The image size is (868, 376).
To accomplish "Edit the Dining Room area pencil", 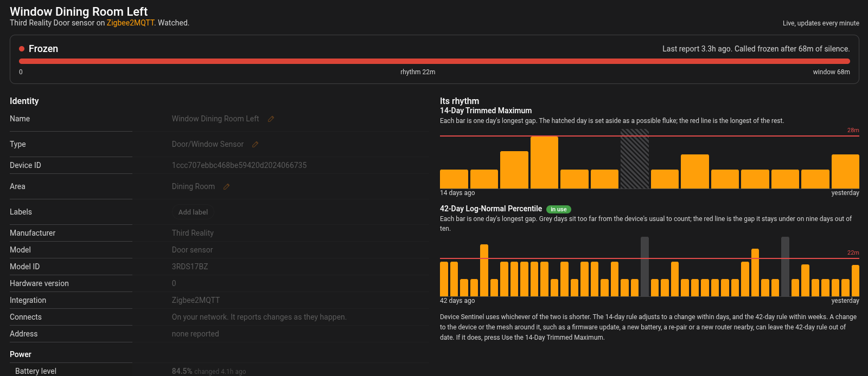I will pos(226,186).
